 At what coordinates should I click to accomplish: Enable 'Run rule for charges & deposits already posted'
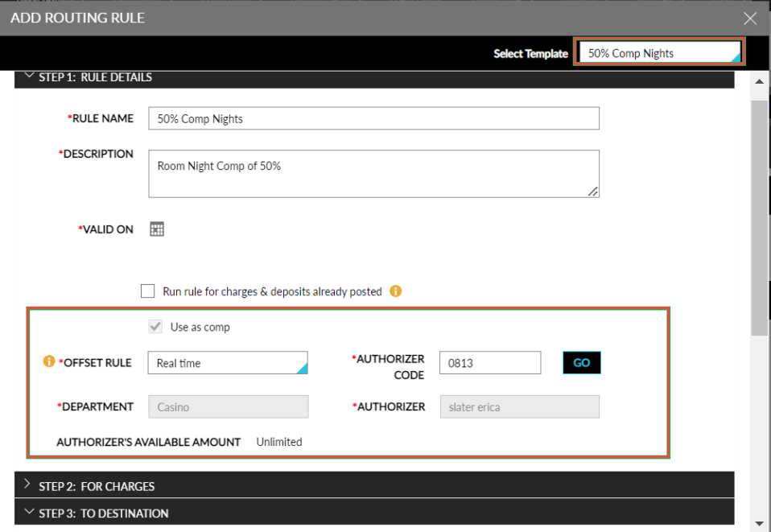147,291
